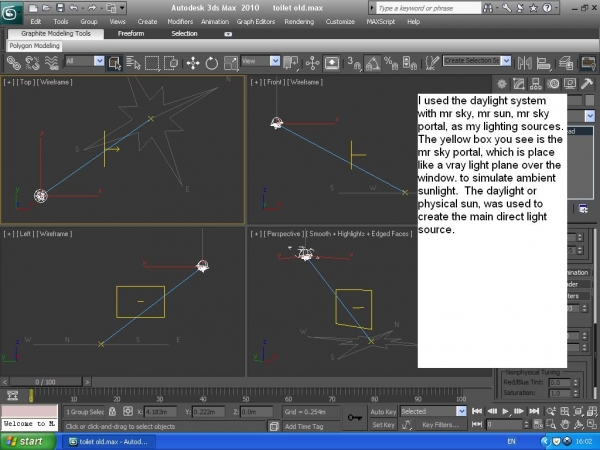This screenshot has height=450, width=600.
Task: Expand the Quick Access Toolbar dropdown arrow
Action: tap(122, 8)
